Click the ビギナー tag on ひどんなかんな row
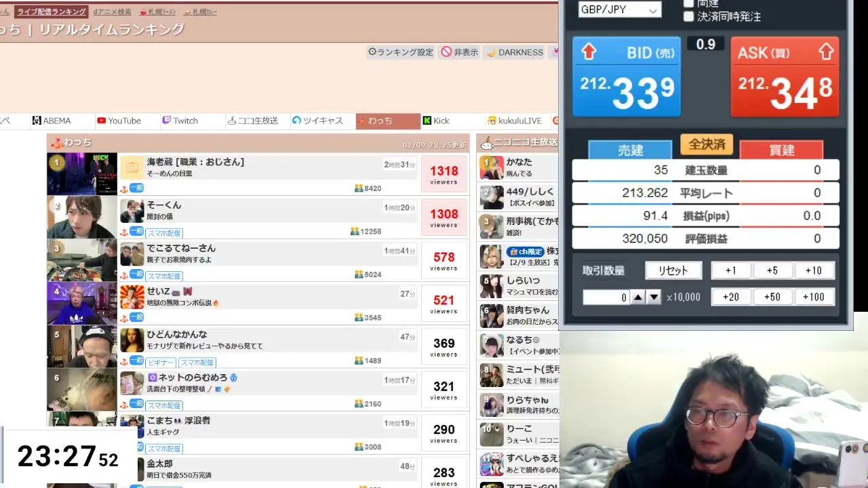868x488 pixels. [161, 362]
